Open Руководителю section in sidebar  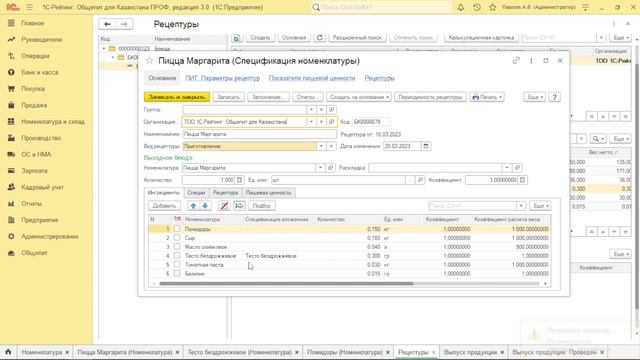click(x=42, y=40)
